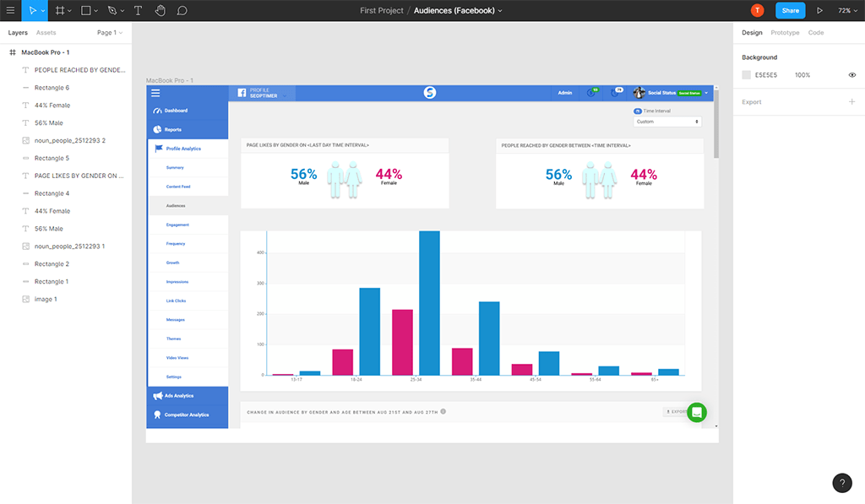Click the Reports pie chart icon
Image resolution: width=865 pixels, height=504 pixels.
point(157,129)
